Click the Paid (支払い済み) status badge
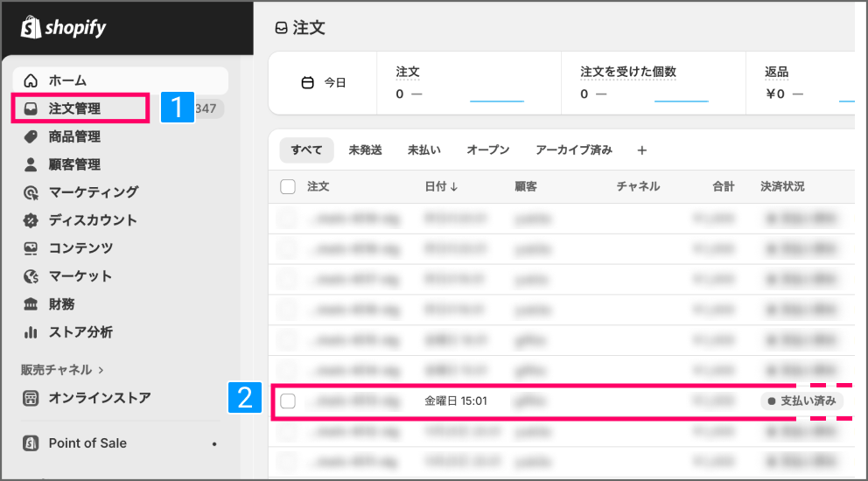Viewport: 868px width, 481px height. [x=801, y=401]
